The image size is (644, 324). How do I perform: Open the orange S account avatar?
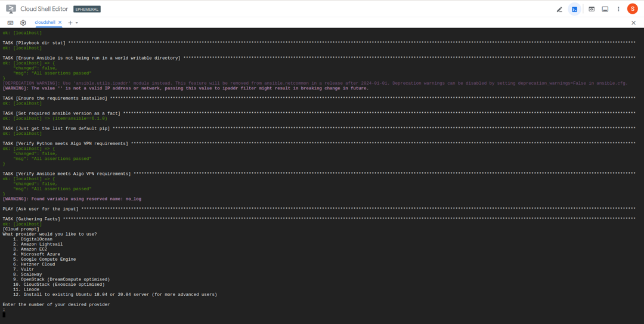632,8
